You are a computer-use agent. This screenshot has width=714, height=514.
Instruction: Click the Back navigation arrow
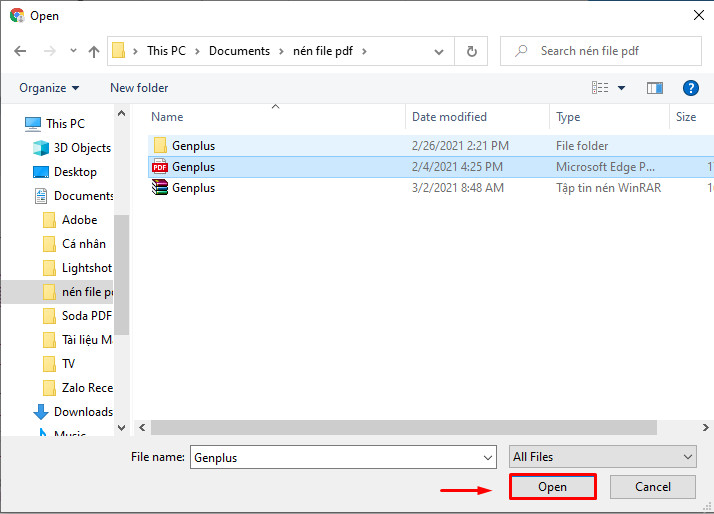21,51
